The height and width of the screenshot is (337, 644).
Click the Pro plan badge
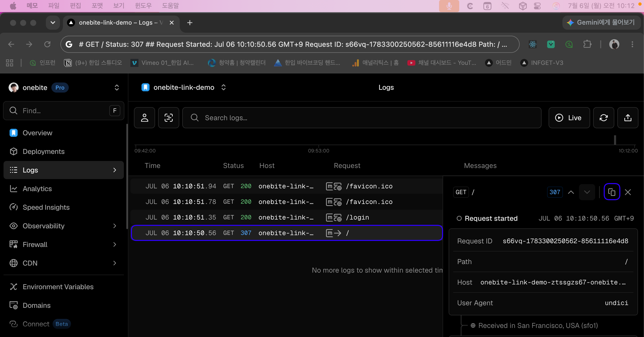(x=60, y=88)
